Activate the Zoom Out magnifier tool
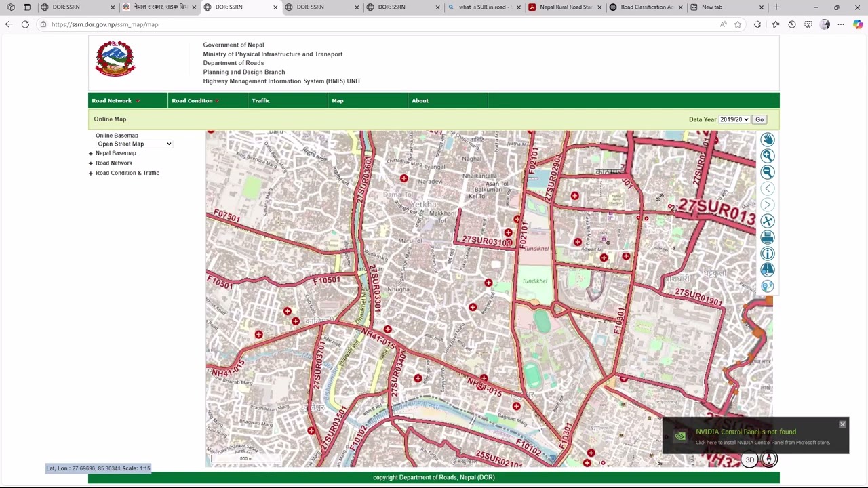Screen dimensions: 868x488 (768, 172)
